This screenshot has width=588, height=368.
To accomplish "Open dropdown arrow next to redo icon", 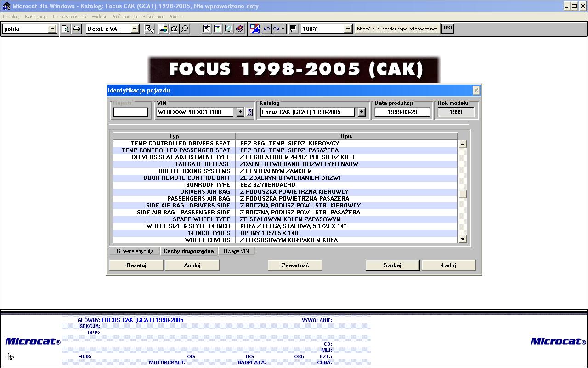I will coord(283,29).
